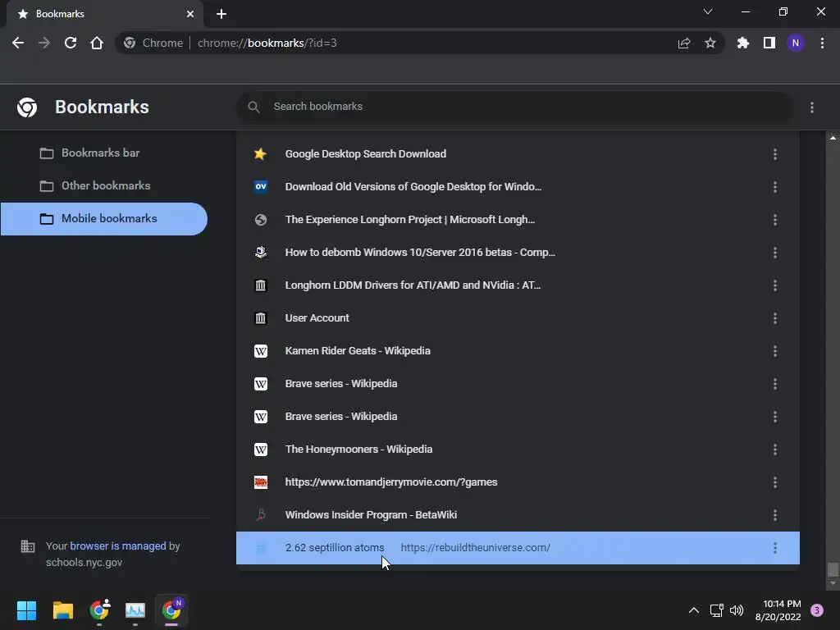Open more actions for Google Desktop Search Download
The height and width of the screenshot is (630, 840).
[774, 154]
